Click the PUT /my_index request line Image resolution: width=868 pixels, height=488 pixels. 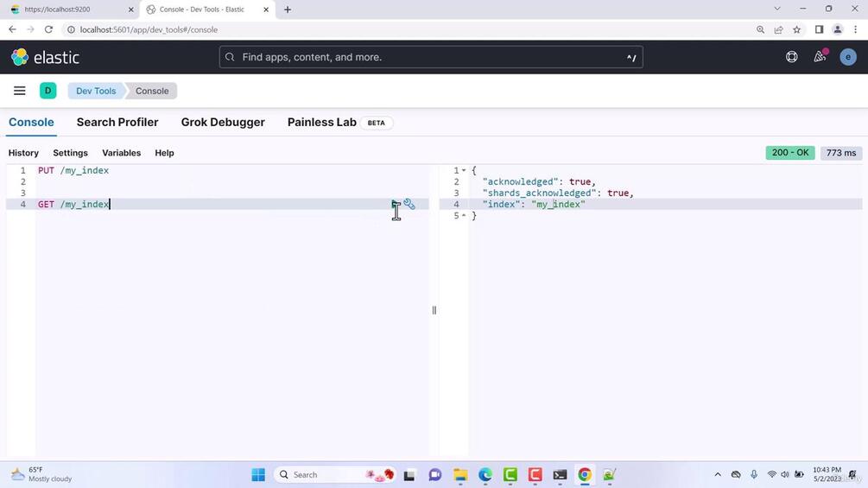(73, 170)
